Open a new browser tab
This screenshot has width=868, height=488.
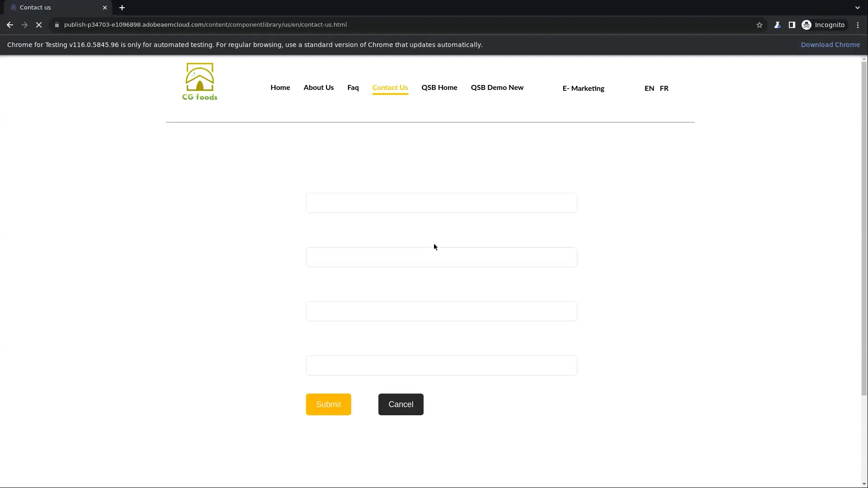(122, 8)
